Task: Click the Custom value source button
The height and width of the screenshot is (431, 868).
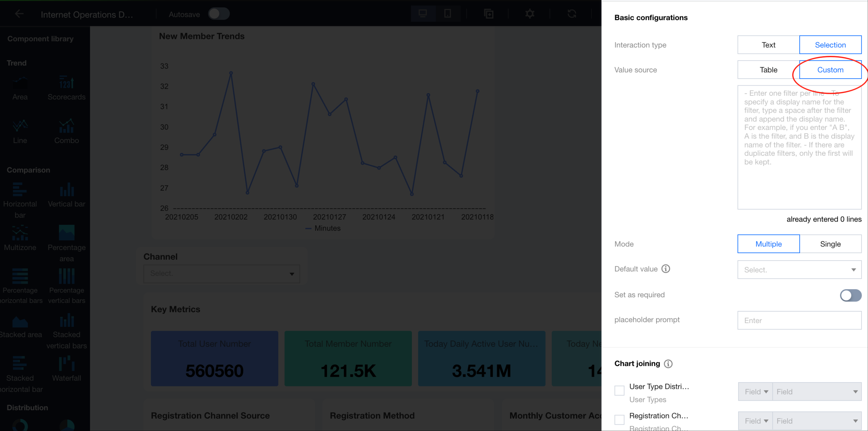Action: tap(830, 70)
